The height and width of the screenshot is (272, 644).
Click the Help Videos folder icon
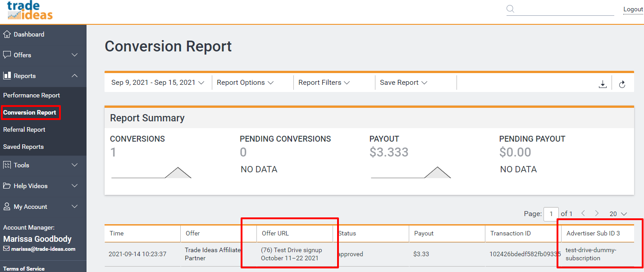click(7, 186)
